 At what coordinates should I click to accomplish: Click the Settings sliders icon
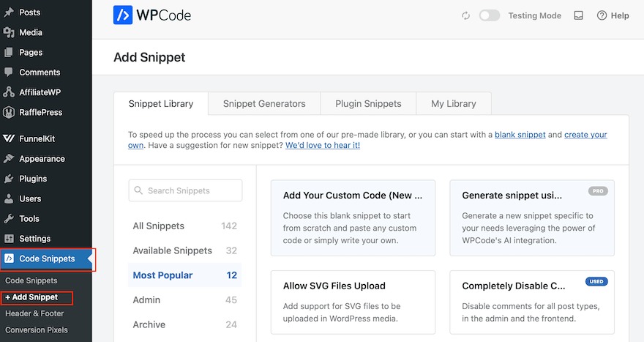coord(9,239)
